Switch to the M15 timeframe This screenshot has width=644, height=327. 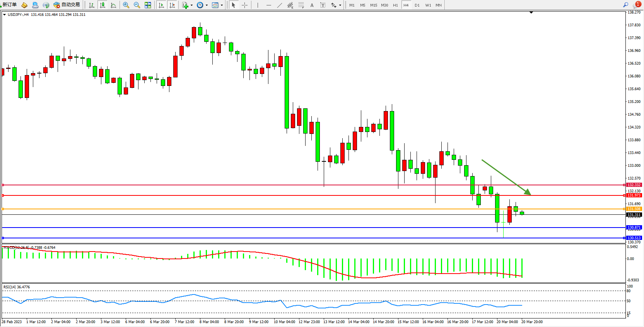[x=373, y=5]
